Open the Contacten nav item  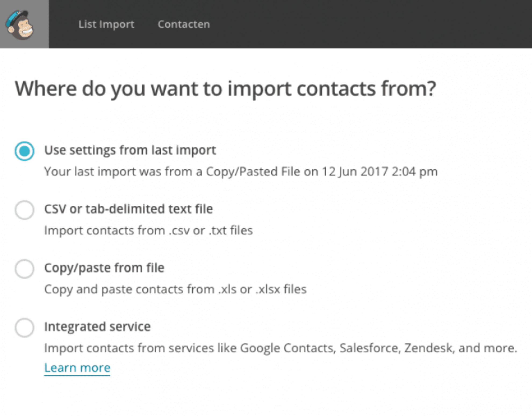pos(184,24)
